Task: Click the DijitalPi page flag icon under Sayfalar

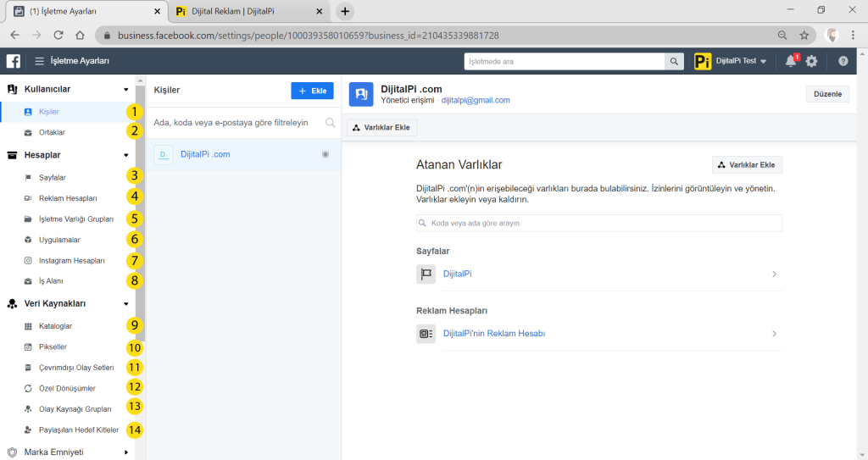Action: point(426,274)
